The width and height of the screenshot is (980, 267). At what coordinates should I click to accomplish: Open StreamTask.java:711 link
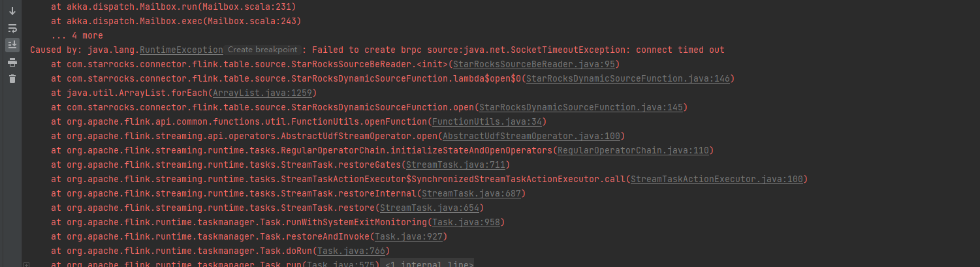455,165
